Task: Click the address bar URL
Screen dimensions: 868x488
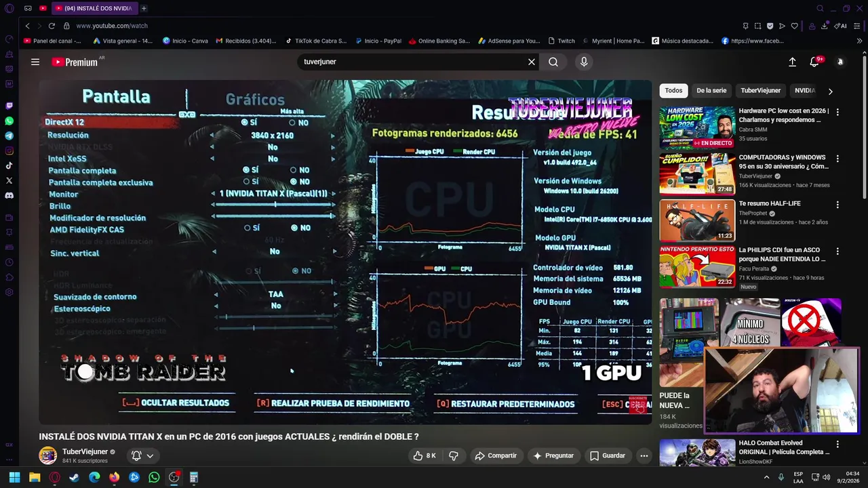Action: [x=112, y=26]
